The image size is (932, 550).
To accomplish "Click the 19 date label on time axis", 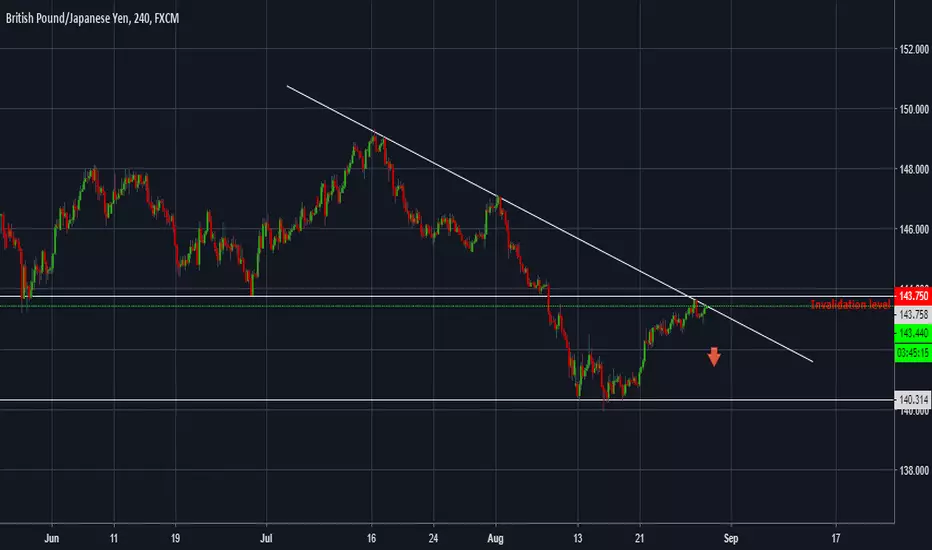I will [175, 539].
